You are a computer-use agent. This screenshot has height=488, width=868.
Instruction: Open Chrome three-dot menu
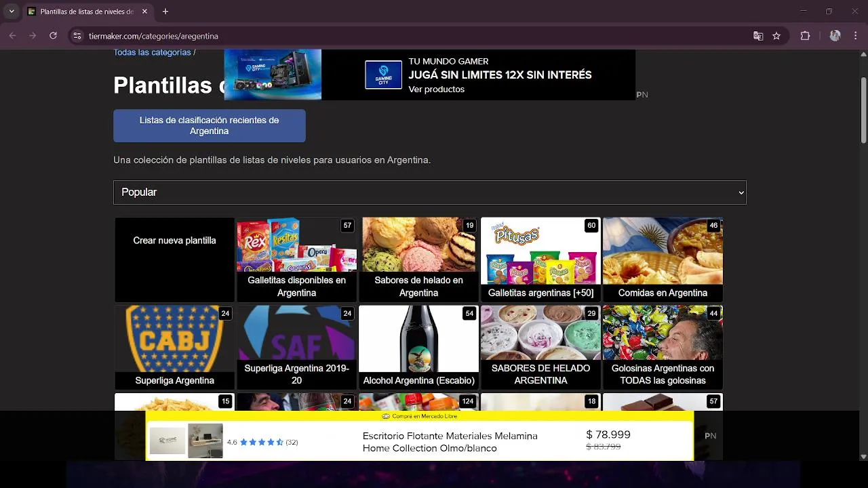(x=855, y=36)
